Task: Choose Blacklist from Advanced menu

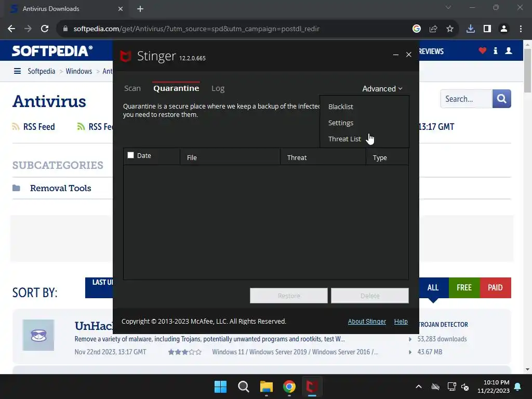Action: coord(341,107)
